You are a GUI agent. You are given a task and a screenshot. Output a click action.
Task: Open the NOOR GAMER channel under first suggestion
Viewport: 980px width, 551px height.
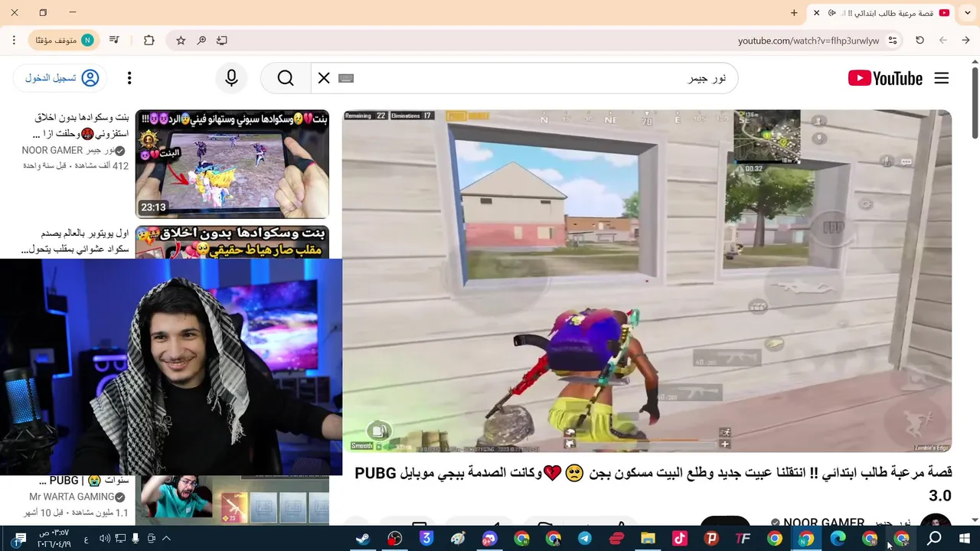(x=73, y=151)
